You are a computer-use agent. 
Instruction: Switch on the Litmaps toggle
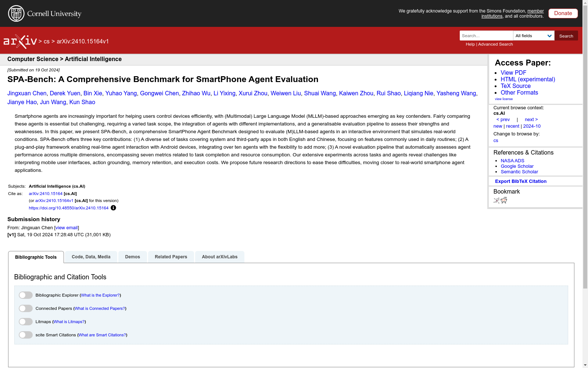coord(26,322)
